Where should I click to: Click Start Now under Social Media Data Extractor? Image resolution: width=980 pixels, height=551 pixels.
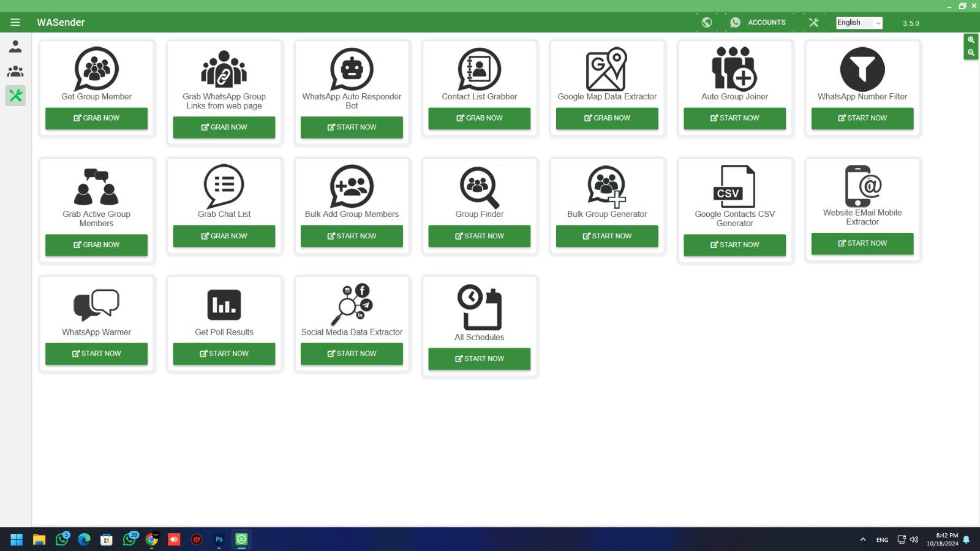[x=352, y=354]
